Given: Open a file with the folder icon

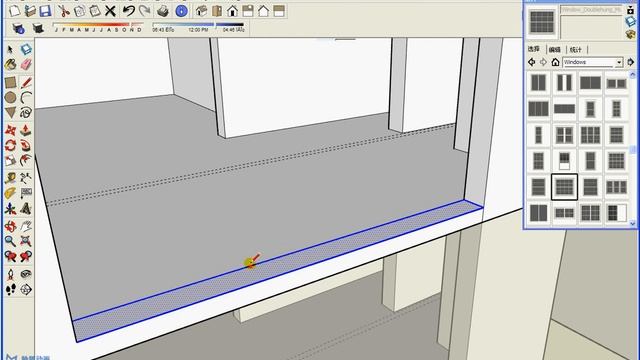Looking at the screenshot, I should click(x=30, y=11).
